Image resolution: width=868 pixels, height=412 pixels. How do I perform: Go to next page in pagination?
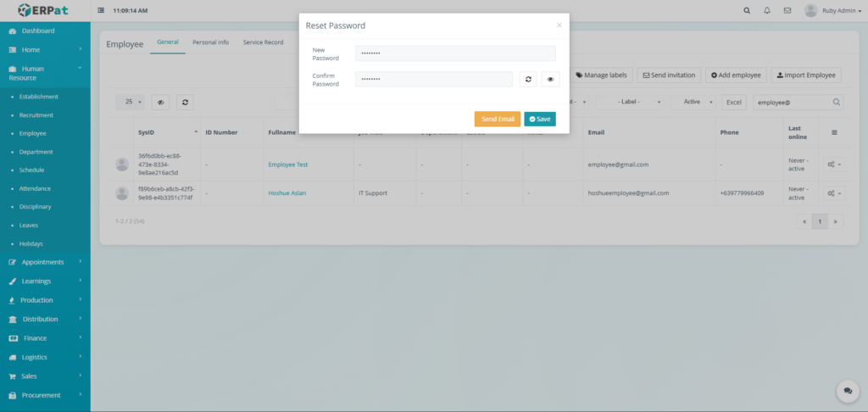(835, 221)
